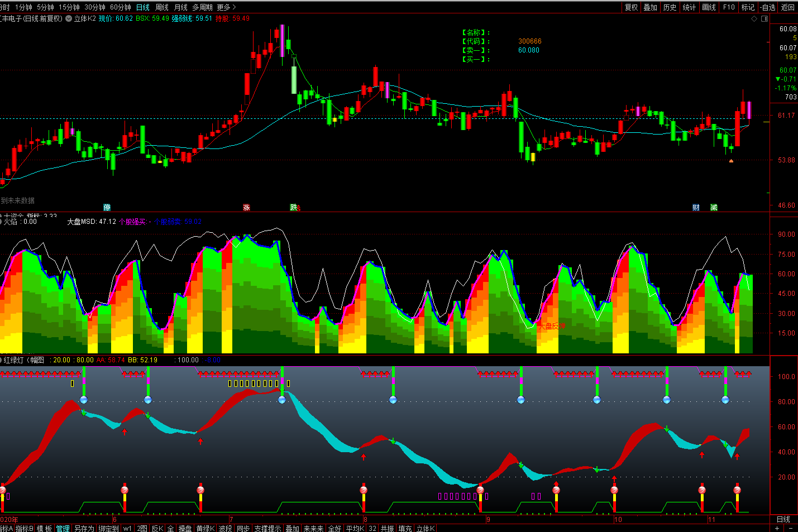Click the 财 financial marker icon
The width and height of the screenshot is (798, 532).
click(x=696, y=208)
